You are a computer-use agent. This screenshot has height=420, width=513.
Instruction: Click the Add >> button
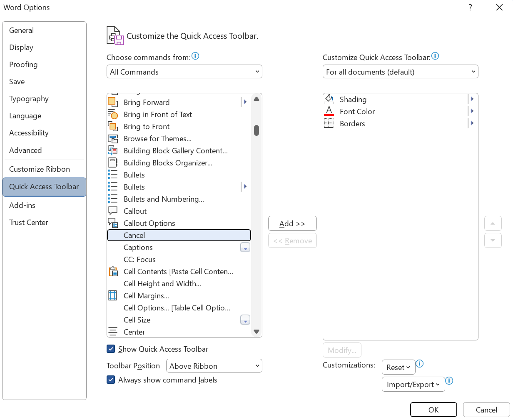click(292, 223)
